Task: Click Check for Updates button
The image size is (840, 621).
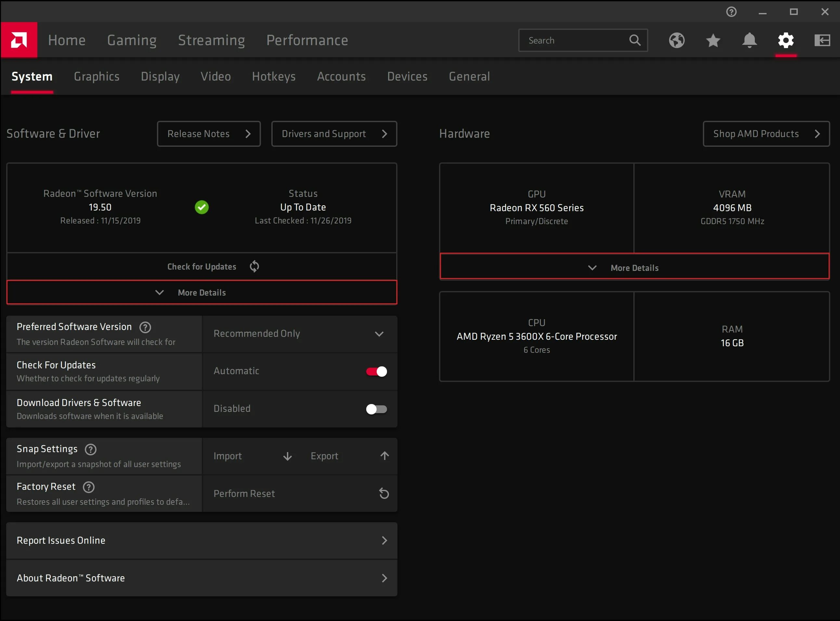Action: (x=202, y=266)
